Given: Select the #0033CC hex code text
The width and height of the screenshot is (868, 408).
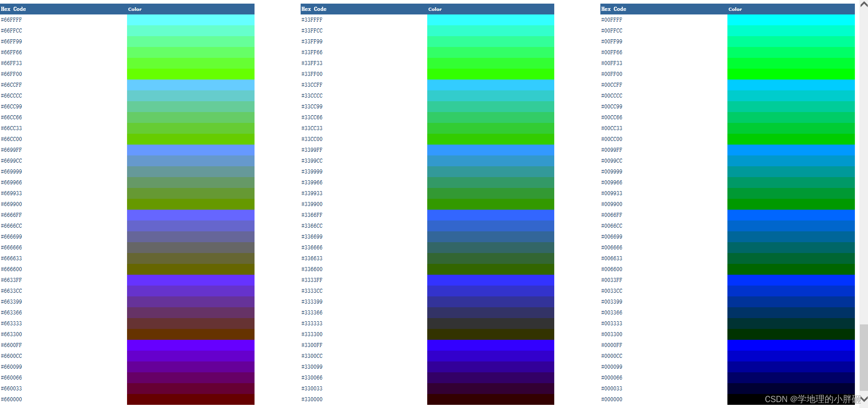Looking at the screenshot, I should (x=612, y=291).
